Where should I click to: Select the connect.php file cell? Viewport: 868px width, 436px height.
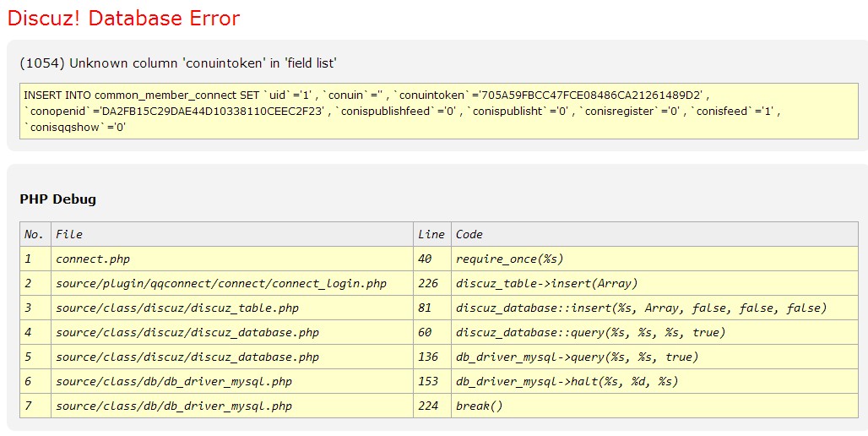pyautogui.click(x=93, y=259)
